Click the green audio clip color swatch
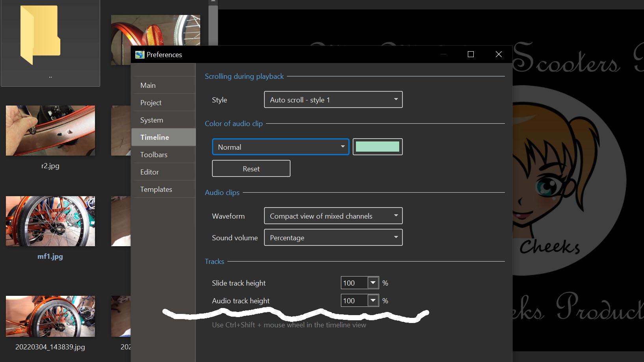Viewport: 644px width, 362px height. tap(377, 147)
